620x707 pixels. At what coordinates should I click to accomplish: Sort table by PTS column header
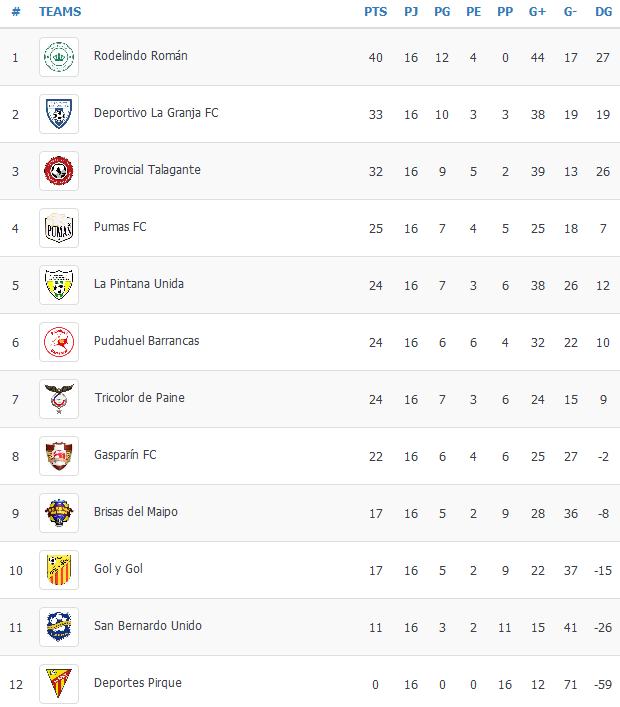click(x=376, y=12)
